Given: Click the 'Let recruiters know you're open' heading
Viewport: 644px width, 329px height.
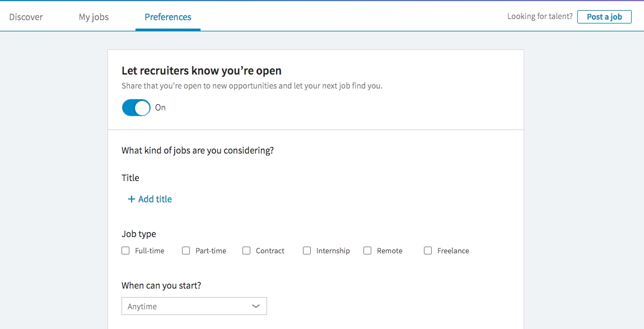Looking at the screenshot, I should point(202,71).
